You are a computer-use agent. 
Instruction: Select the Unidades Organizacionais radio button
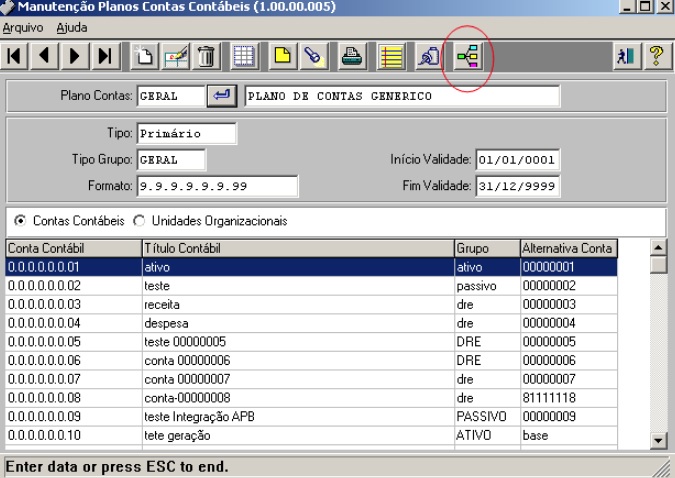tap(139, 221)
